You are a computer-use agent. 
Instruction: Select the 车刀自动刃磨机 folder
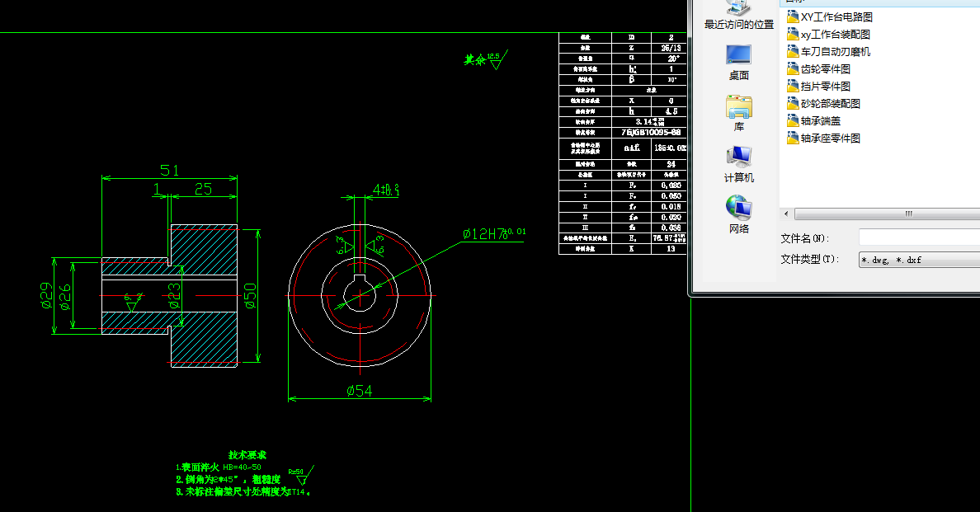(829, 52)
